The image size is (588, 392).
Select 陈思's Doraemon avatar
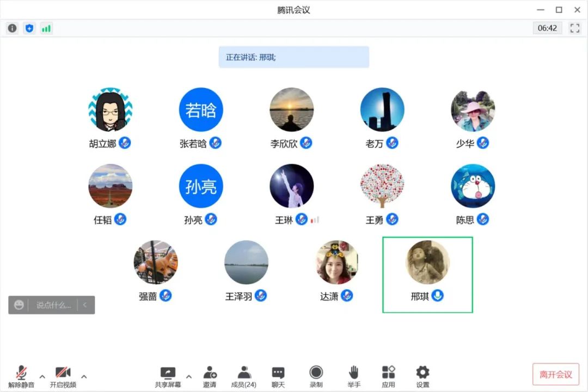473,186
